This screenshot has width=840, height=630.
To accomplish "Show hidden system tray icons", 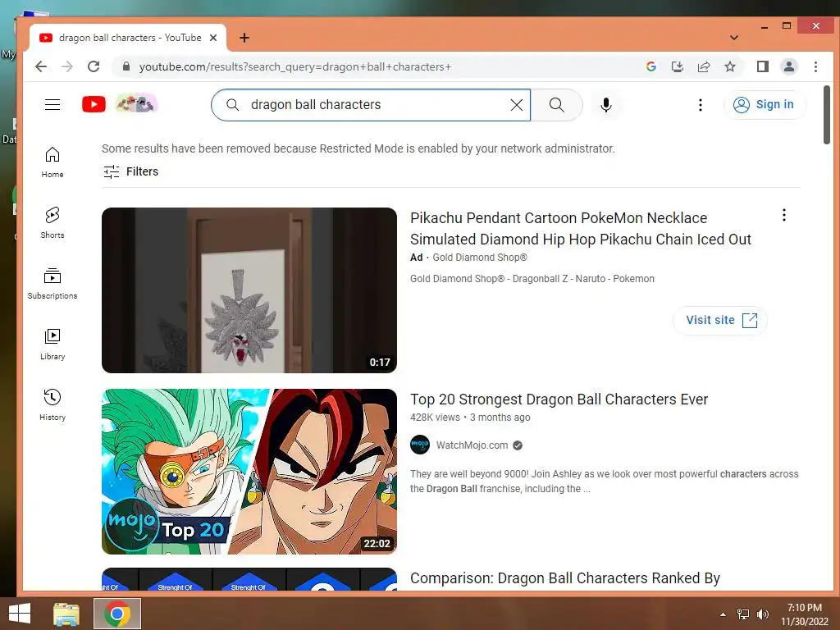I will pos(724,614).
